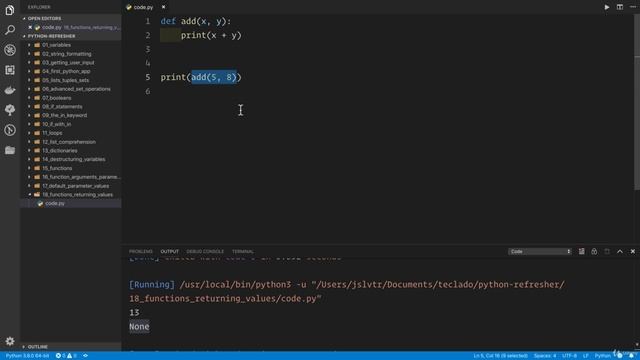
Task: Split the editor to the right
Action: [620, 7]
